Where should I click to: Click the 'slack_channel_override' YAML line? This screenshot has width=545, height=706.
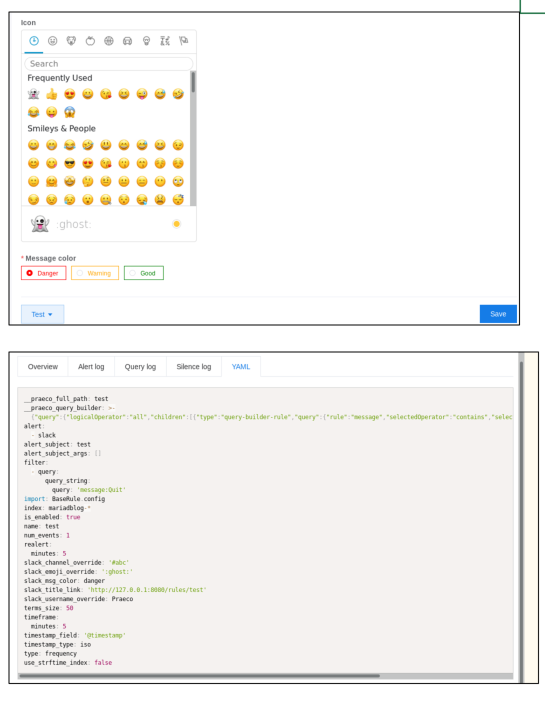pyautogui.click(x=77, y=563)
